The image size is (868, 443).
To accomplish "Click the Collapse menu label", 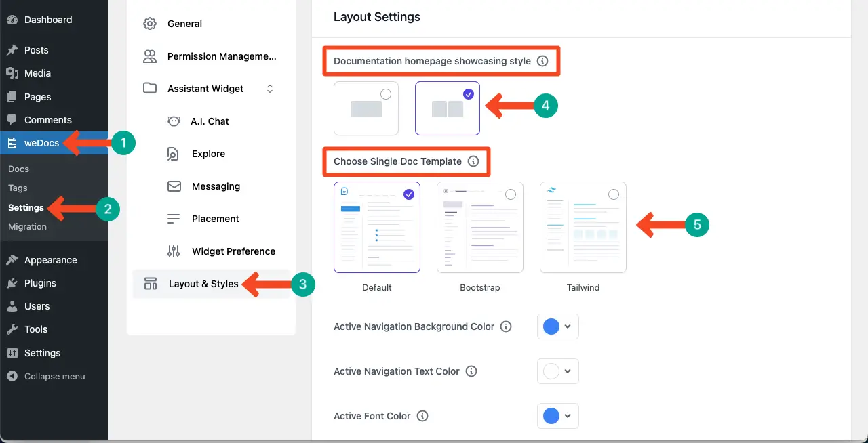I will click(55, 376).
